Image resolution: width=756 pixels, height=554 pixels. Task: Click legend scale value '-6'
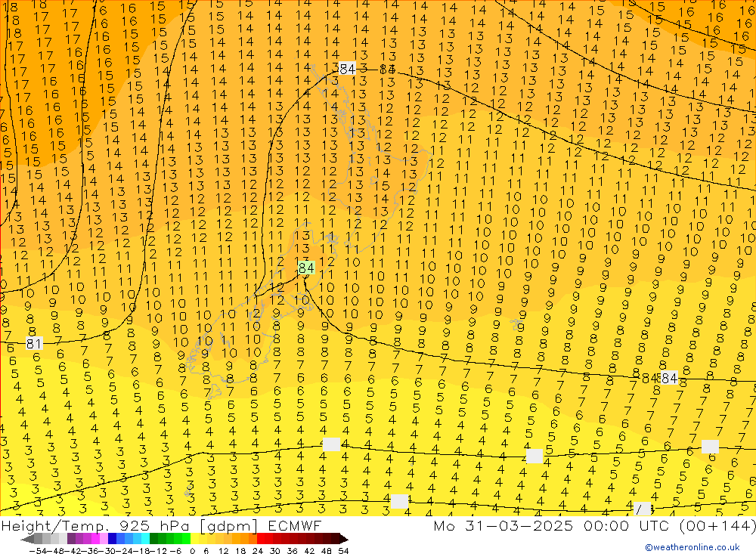click(x=175, y=551)
